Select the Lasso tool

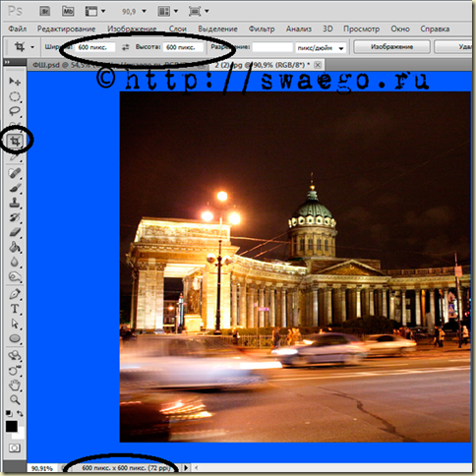(x=15, y=111)
